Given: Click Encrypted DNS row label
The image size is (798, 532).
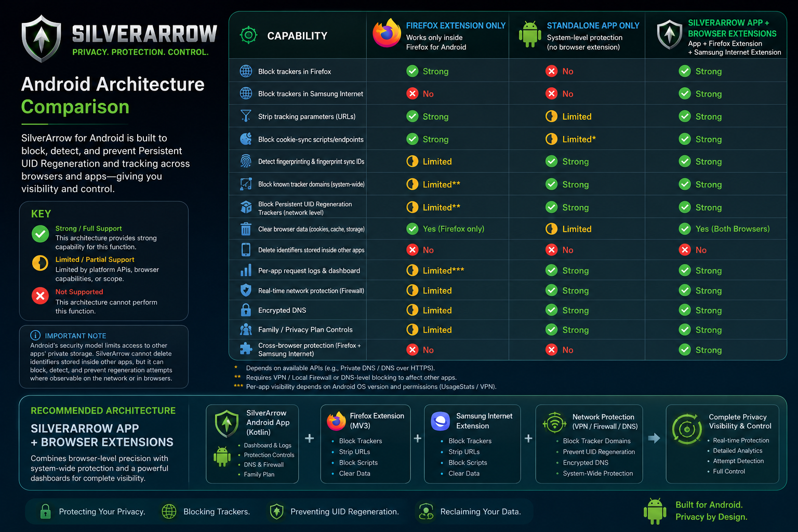Looking at the screenshot, I should point(282,310).
